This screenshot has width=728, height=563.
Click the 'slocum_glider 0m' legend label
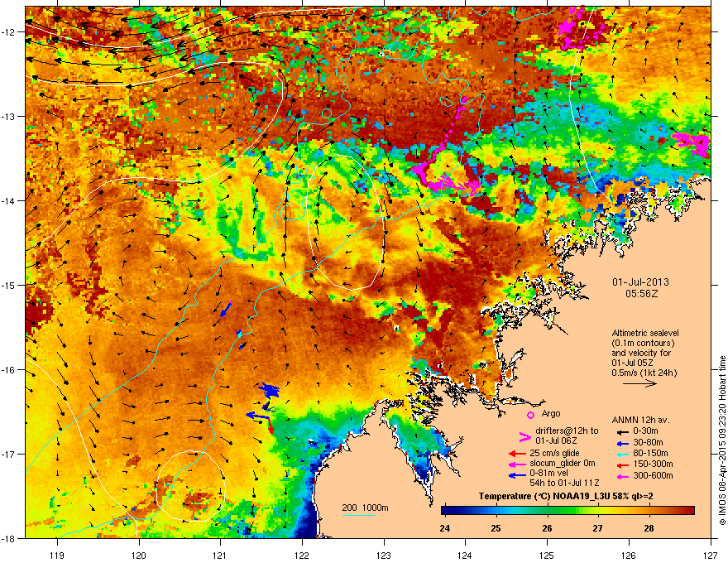[x=563, y=464]
